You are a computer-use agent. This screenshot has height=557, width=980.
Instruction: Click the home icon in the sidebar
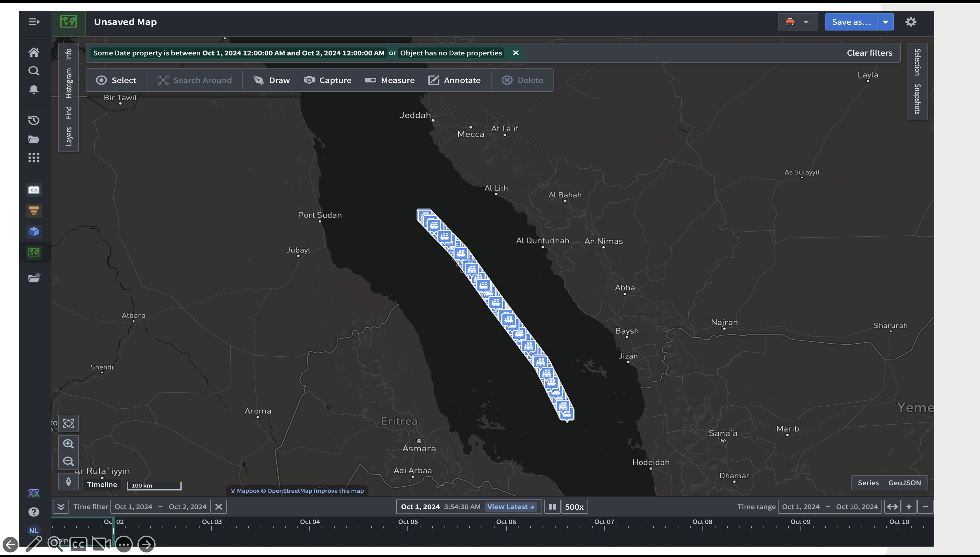34,52
